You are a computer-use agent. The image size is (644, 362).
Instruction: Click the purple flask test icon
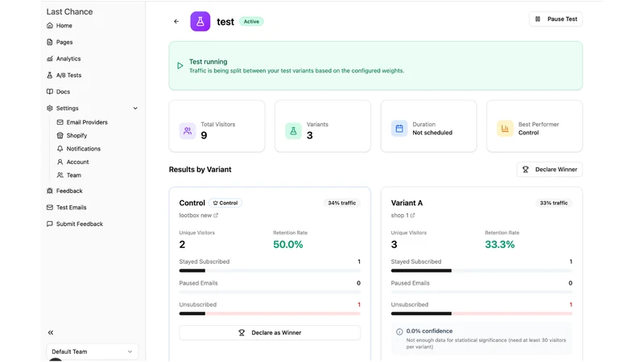pyautogui.click(x=200, y=22)
